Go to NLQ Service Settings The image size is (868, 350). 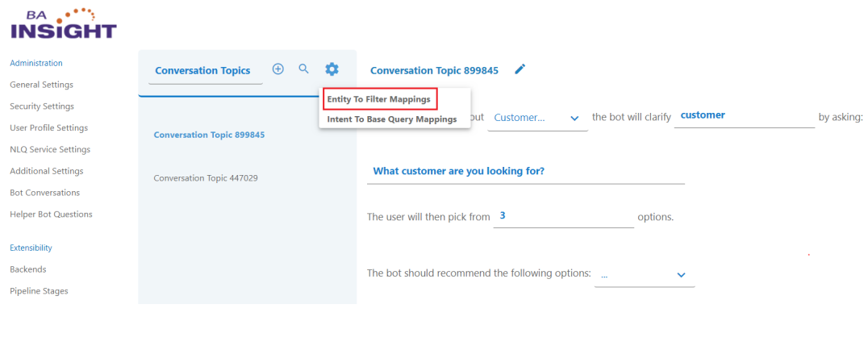click(x=50, y=149)
